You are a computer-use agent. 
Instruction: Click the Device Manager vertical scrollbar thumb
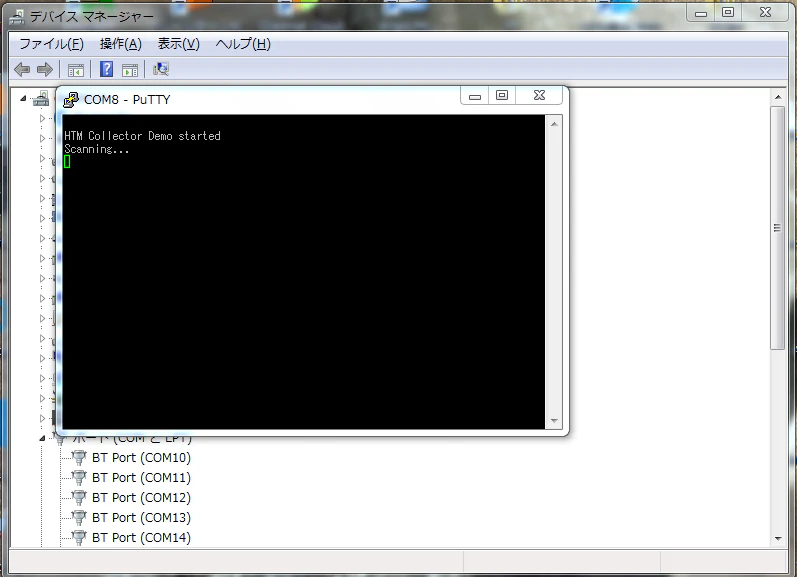778,228
